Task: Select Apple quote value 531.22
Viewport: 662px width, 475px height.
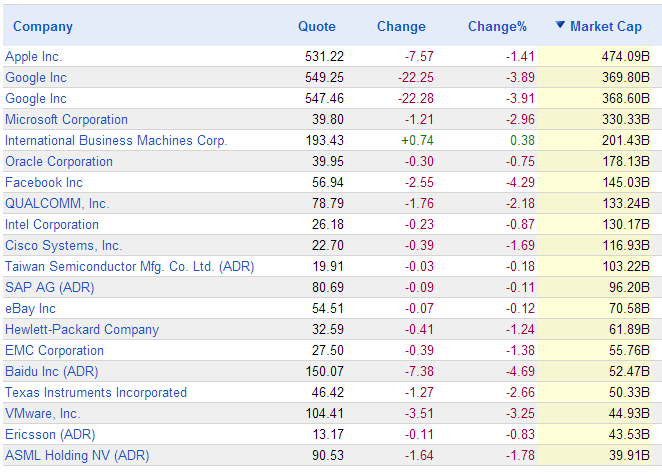Action: coord(324,57)
